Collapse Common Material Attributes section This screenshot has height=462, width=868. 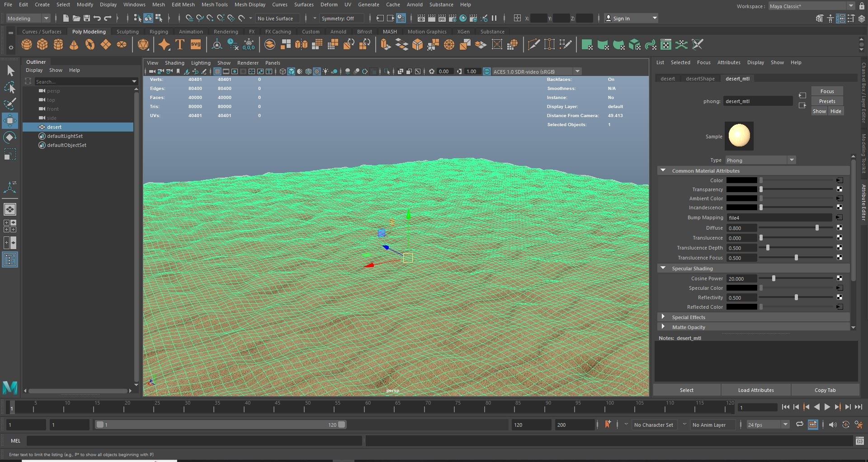663,170
